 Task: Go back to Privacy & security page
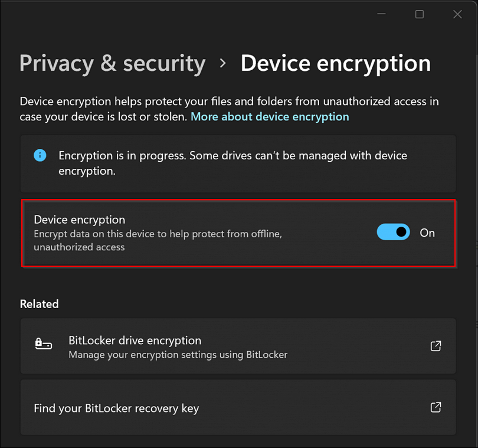coord(112,63)
